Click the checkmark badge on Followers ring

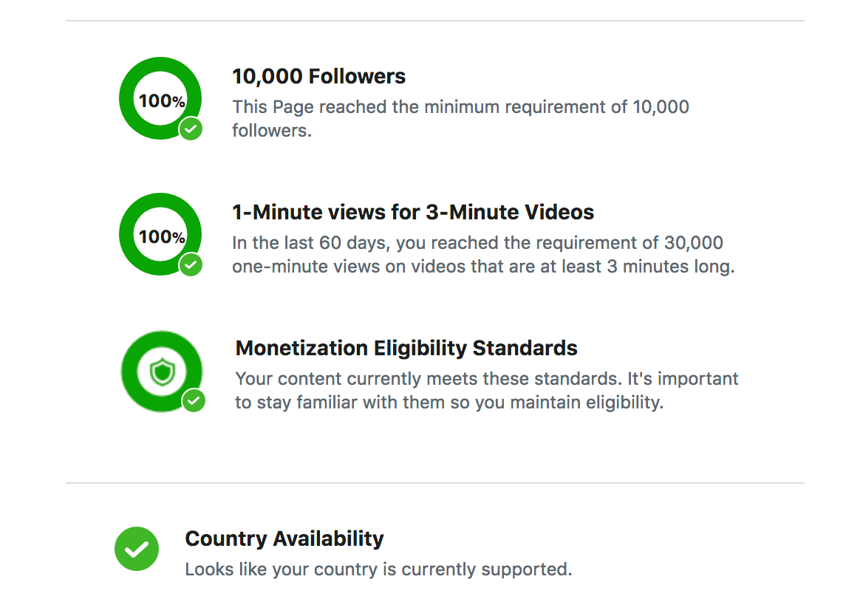click(x=191, y=129)
